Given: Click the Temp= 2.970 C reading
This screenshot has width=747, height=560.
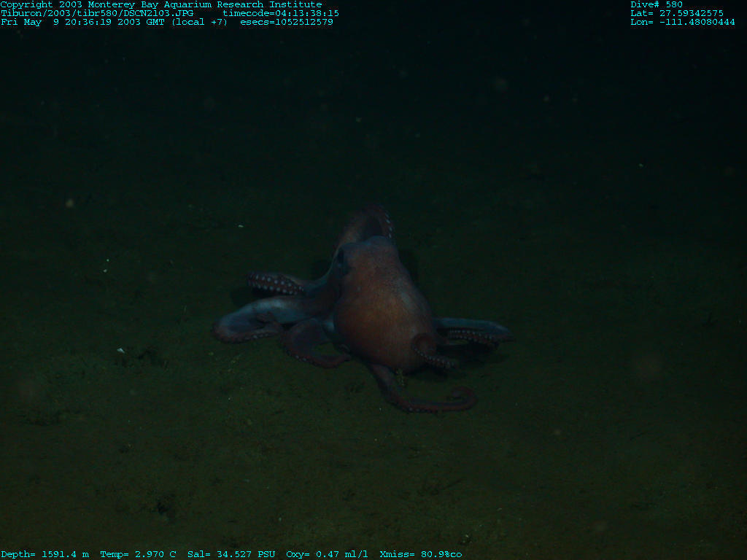Looking at the screenshot, I should point(138,554).
